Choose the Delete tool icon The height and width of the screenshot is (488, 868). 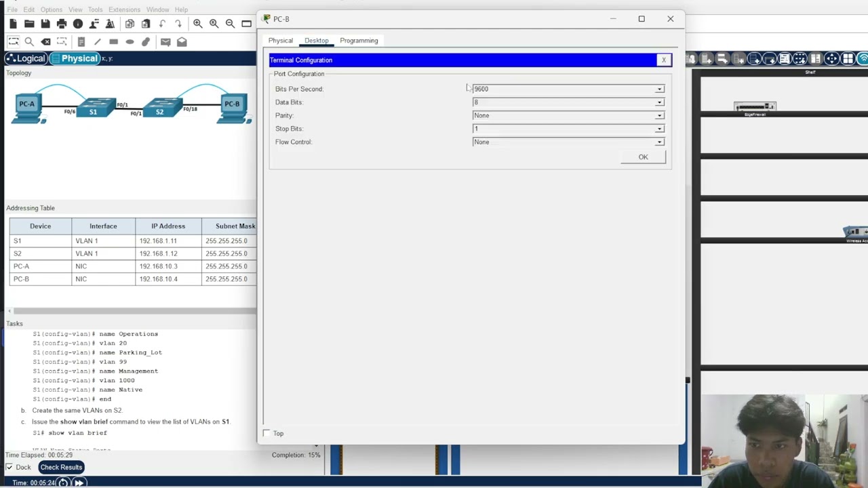click(x=45, y=41)
